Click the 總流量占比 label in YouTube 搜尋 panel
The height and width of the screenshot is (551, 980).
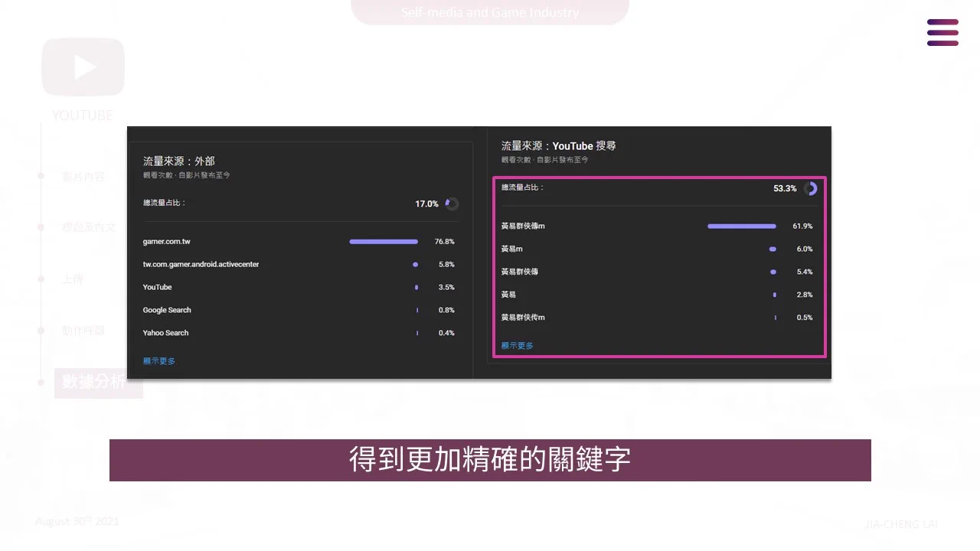coord(522,187)
